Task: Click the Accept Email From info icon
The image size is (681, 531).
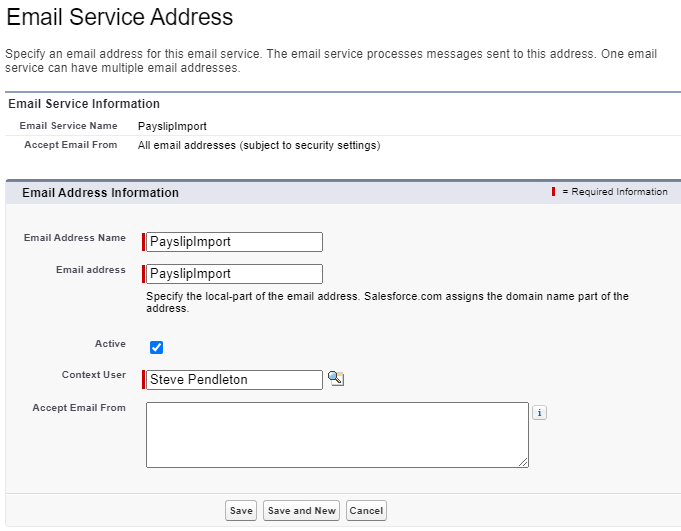Action: point(539,412)
